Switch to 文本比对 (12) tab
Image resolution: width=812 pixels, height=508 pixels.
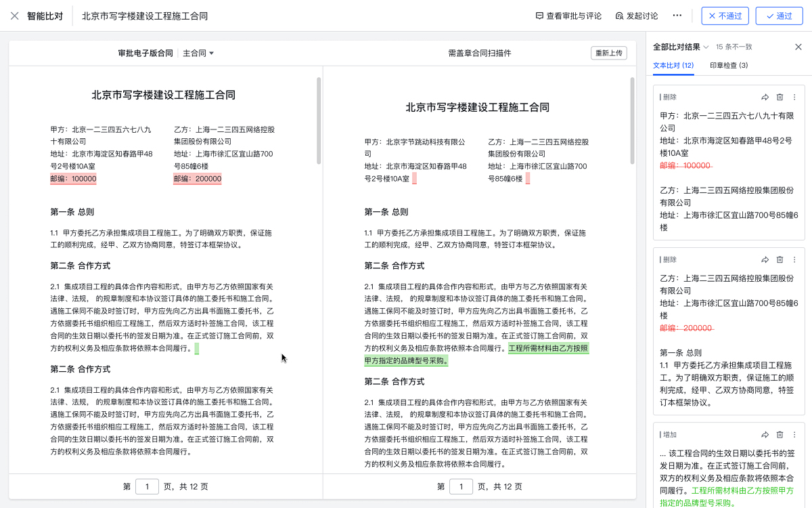click(673, 65)
